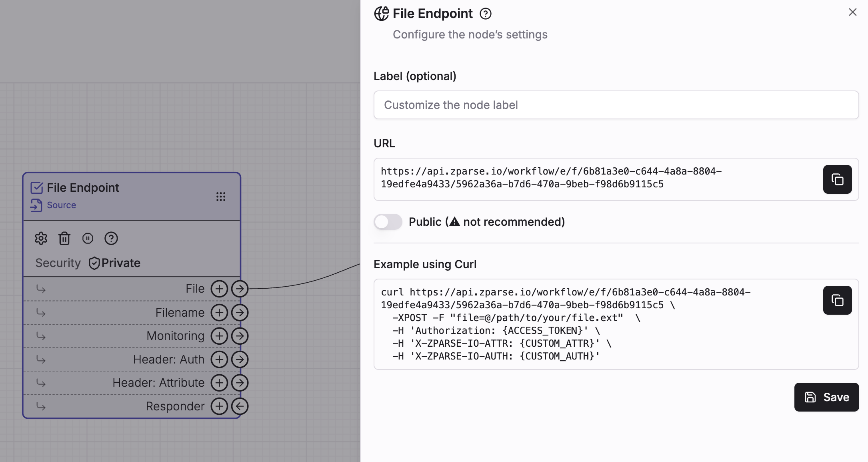Close the File Endpoint settings panel
This screenshot has width=868, height=462.
click(x=852, y=12)
